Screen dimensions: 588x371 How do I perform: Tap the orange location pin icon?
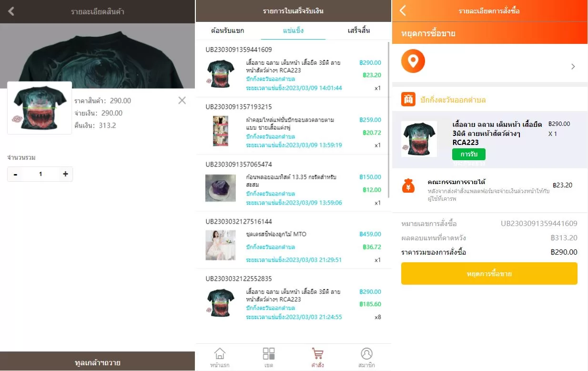click(413, 61)
